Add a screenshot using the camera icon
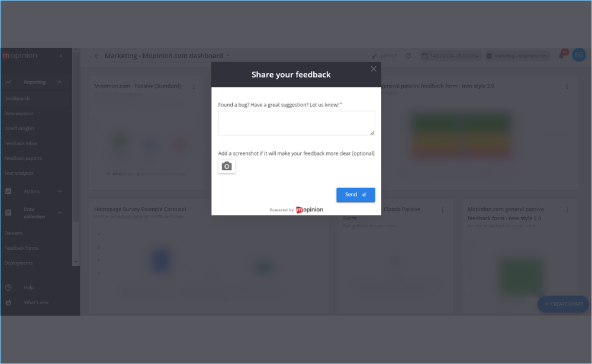The width and height of the screenshot is (592, 364). [227, 166]
